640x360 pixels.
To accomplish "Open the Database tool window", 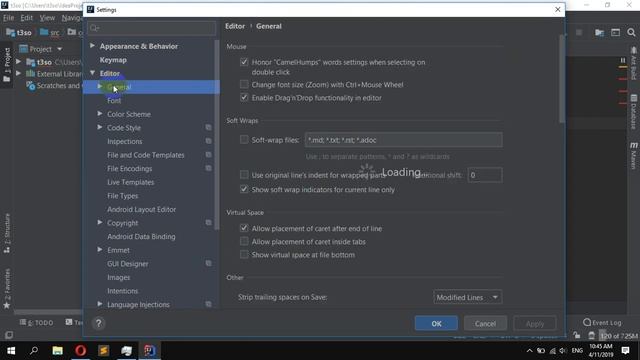I will point(633,111).
